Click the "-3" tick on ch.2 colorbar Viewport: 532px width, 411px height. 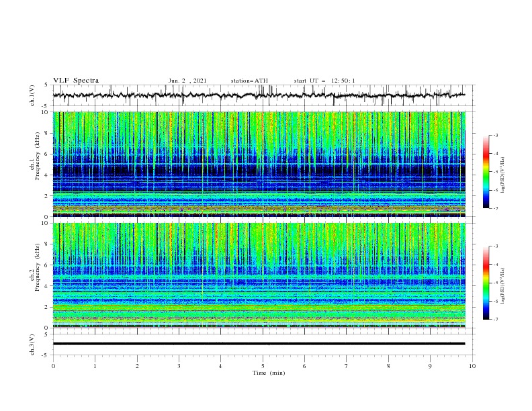click(x=495, y=246)
